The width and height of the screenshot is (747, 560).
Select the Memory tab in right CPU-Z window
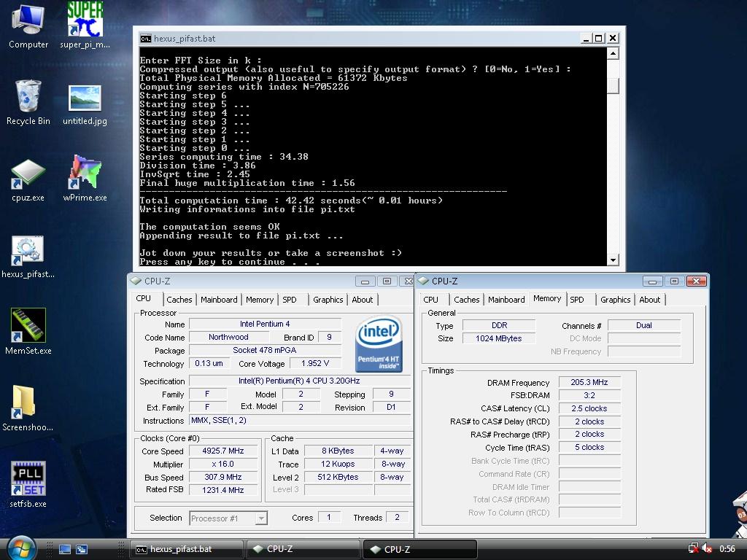pos(547,298)
